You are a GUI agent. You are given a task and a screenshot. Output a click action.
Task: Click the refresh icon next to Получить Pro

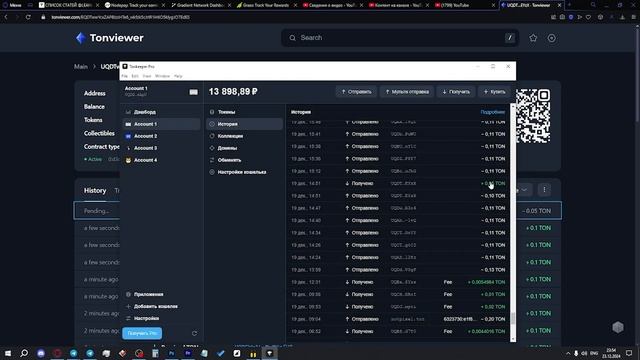pyautogui.click(x=194, y=333)
